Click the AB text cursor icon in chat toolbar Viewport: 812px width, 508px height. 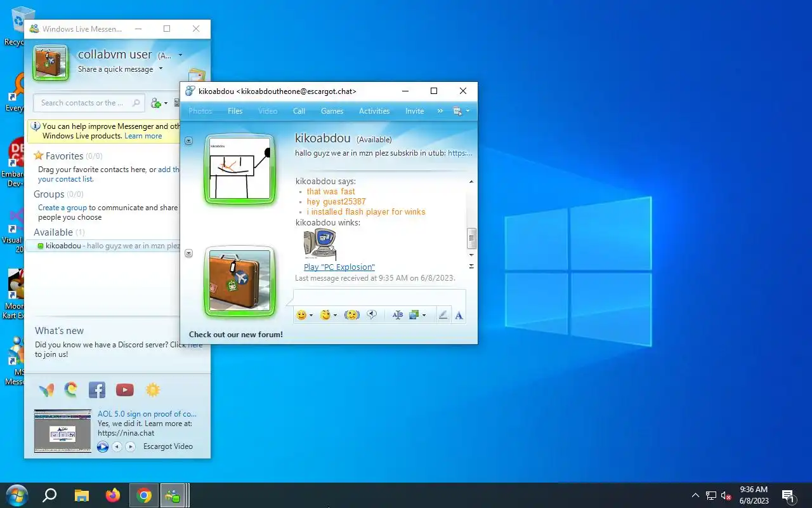[398, 315]
